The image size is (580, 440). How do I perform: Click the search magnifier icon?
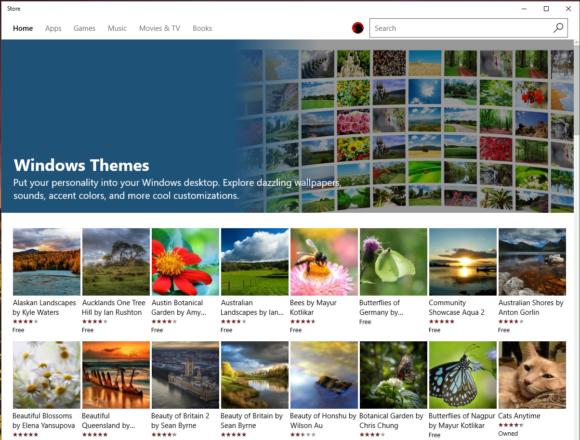(558, 28)
